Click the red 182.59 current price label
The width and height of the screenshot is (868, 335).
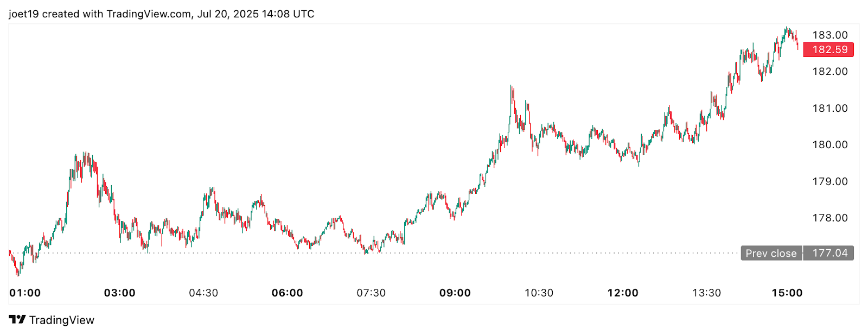(x=828, y=50)
